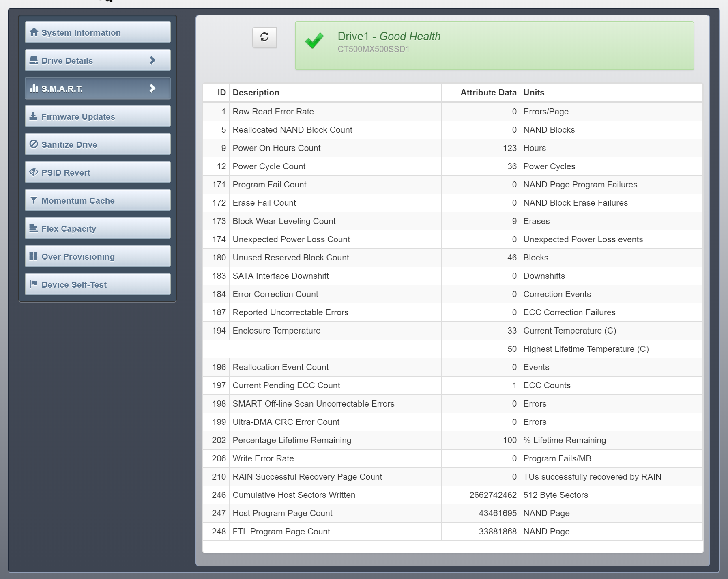
Task: Open the Flex Capacity page
Action: [x=98, y=228]
